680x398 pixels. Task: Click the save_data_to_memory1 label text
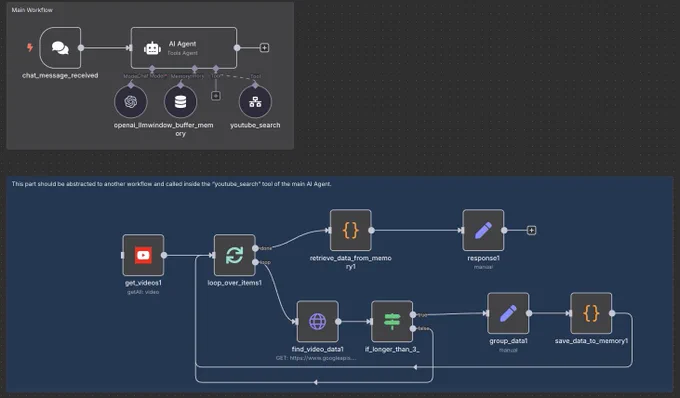pos(591,341)
